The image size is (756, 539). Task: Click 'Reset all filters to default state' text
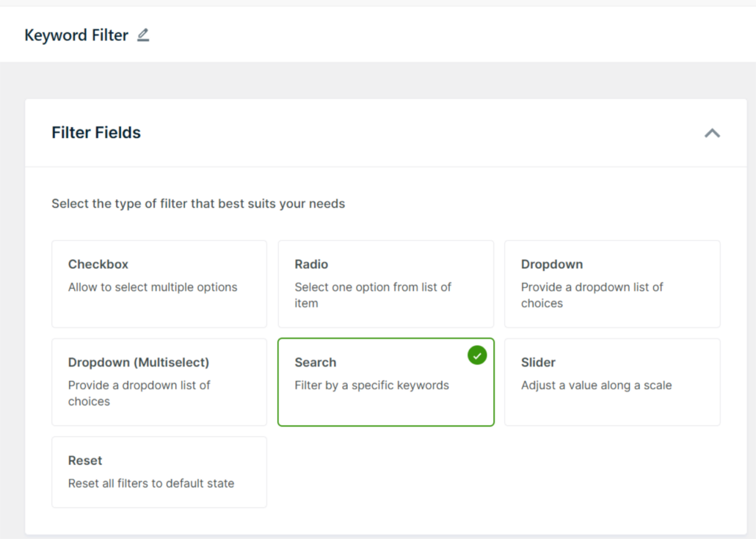[151, 483]
